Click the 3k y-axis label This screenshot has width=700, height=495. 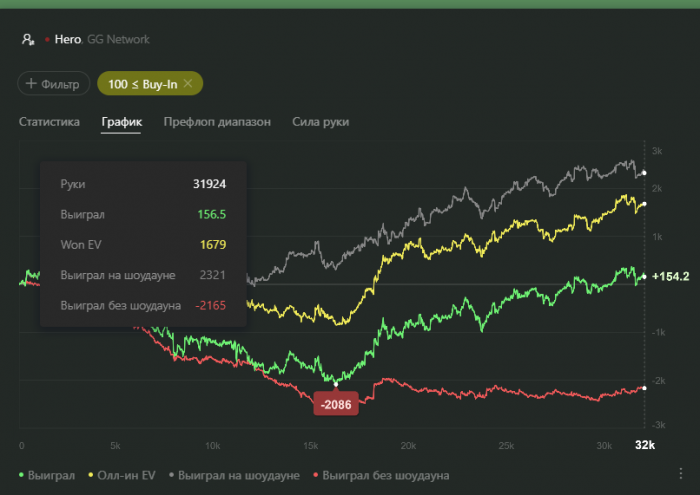[657, 151]
